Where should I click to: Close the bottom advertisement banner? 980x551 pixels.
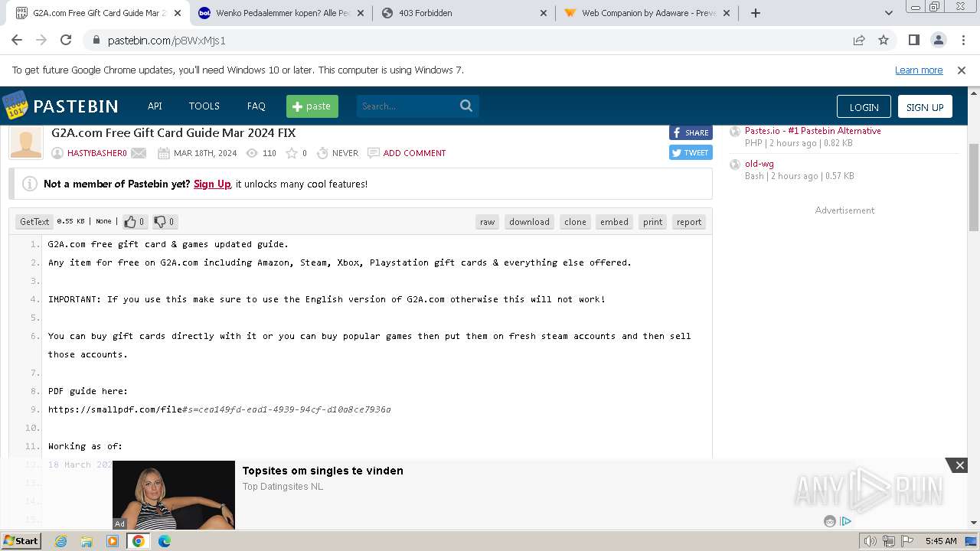coord(959,465)
